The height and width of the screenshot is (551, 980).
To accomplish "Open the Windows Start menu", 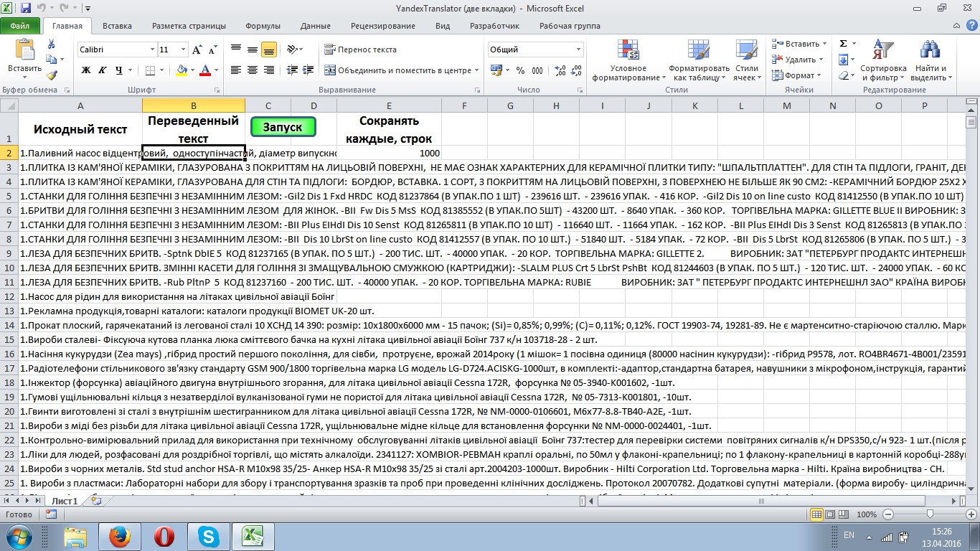I will [x=19, y=536].
